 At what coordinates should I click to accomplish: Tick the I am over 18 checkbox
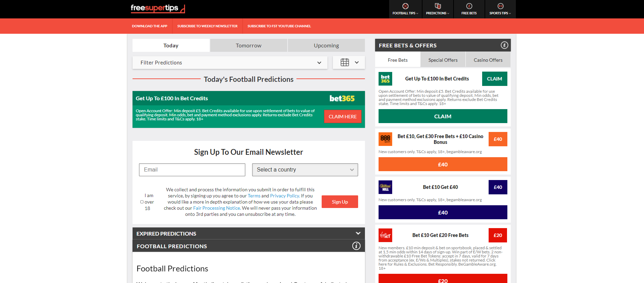(x=142, y=202)
